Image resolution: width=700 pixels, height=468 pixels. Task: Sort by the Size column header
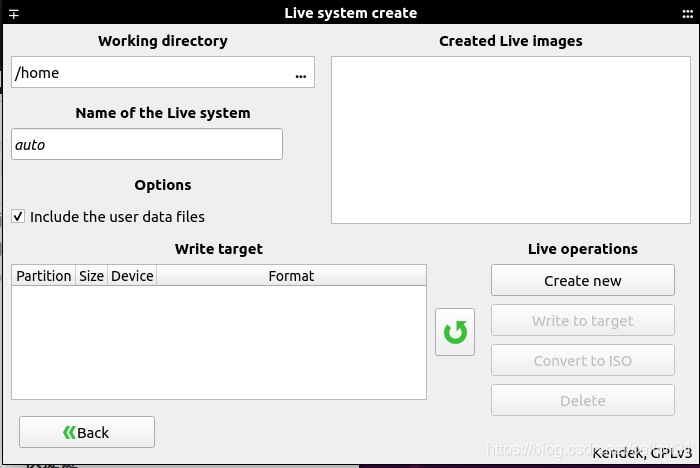pos(92,276)
